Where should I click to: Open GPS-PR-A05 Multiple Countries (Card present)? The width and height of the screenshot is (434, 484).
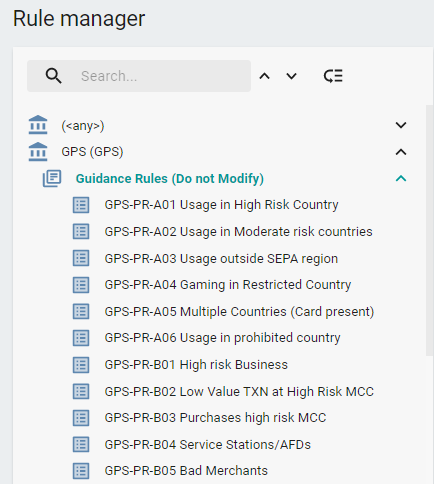(239, 311)
